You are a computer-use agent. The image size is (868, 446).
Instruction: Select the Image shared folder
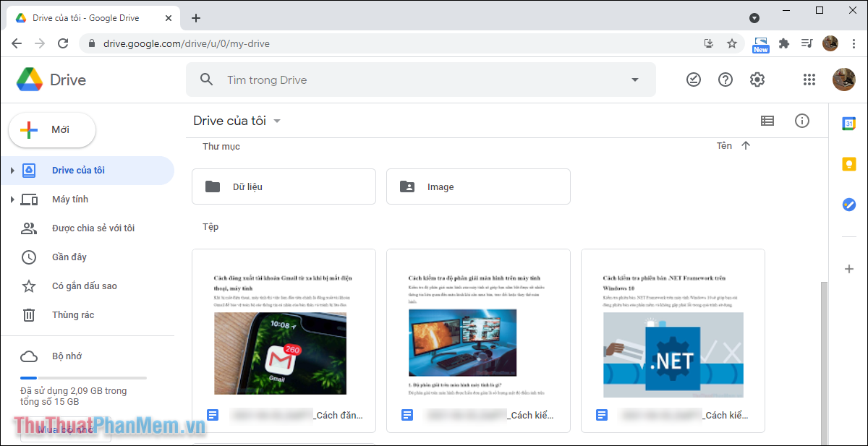(478, 186)
